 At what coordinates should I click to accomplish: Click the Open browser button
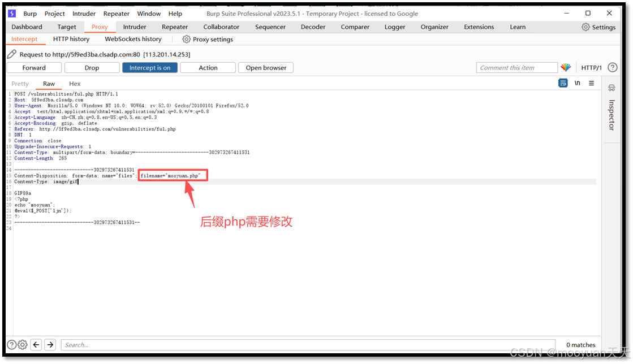point(266,68)
